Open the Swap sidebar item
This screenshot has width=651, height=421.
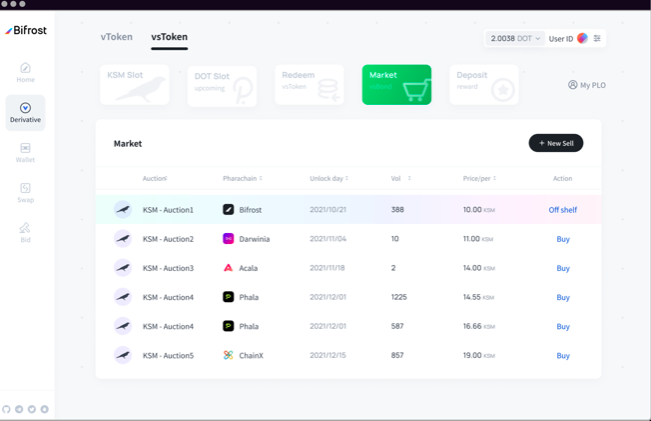tap(25, 193)
